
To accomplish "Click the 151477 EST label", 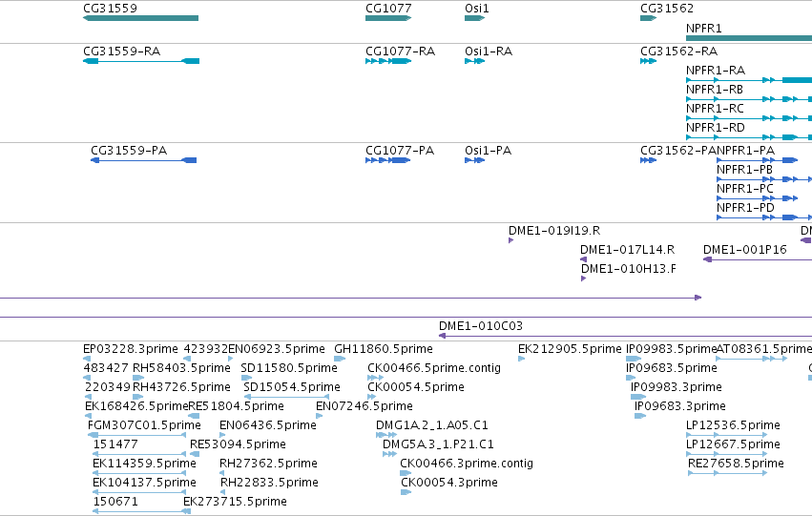I will [115, 444].
